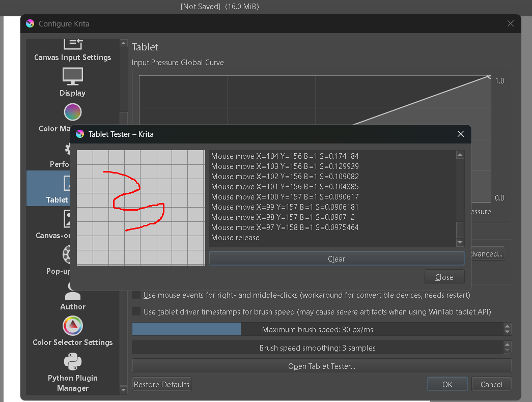Close Configure Krita dialog via X
The width and height of the screenshot is (532, 402).
click(x=510, y=23)
